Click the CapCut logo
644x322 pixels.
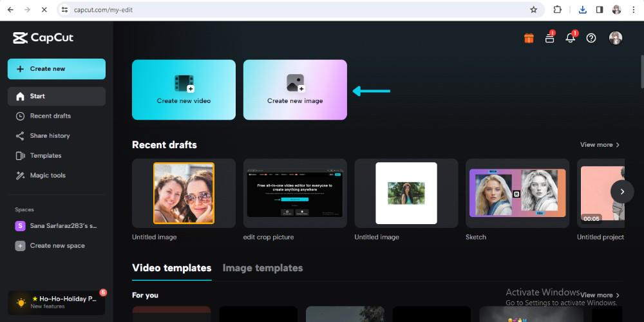tap(43, 38)
